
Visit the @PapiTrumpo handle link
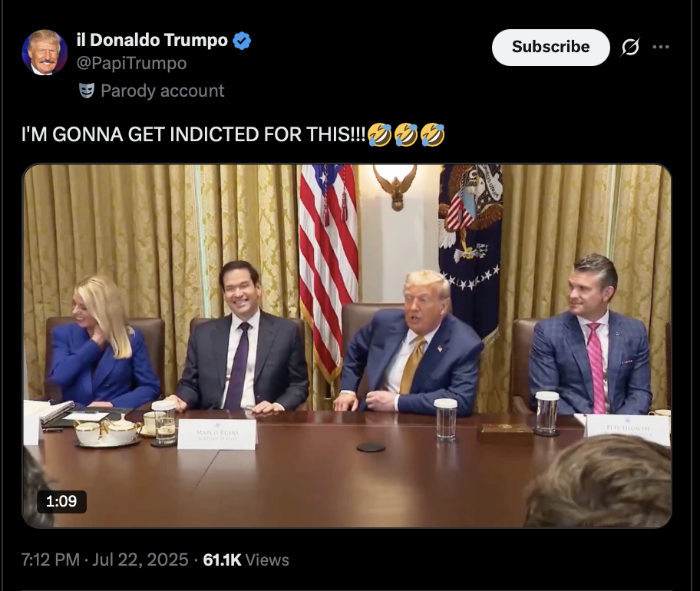point(131,63)
